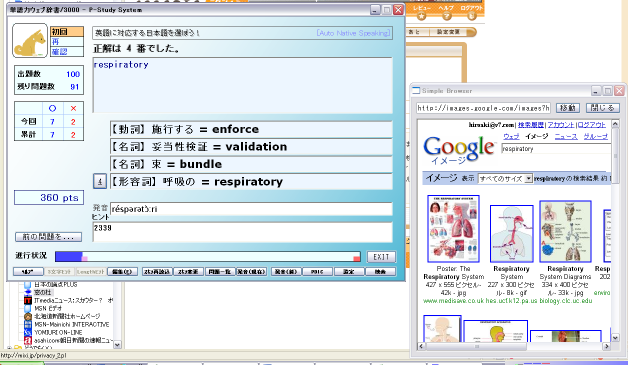Click the question-mark Help icon in orange header

[x=447, y=16]
